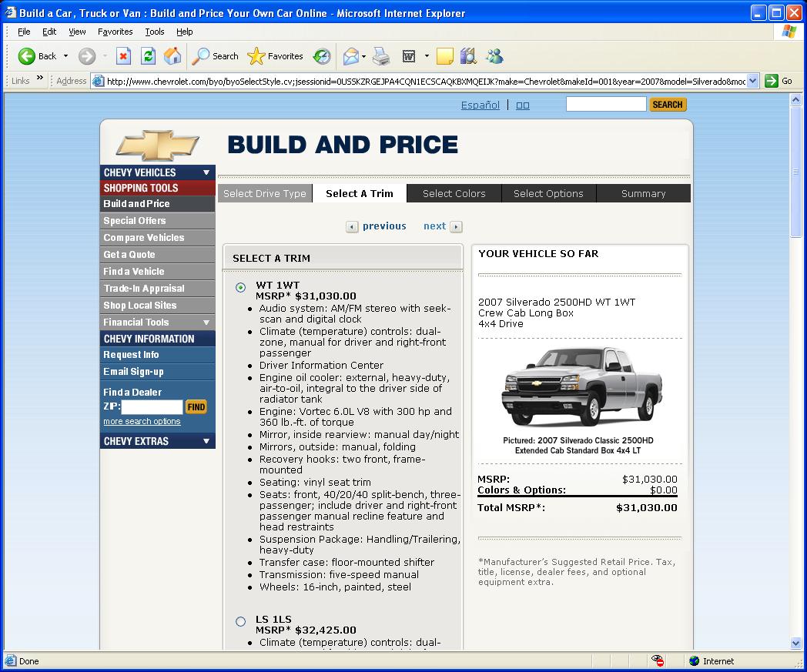This screenshot has height=672, width=807.
Task: Open the Mail options dropdown arrow
Action: (x=363, y=56)
